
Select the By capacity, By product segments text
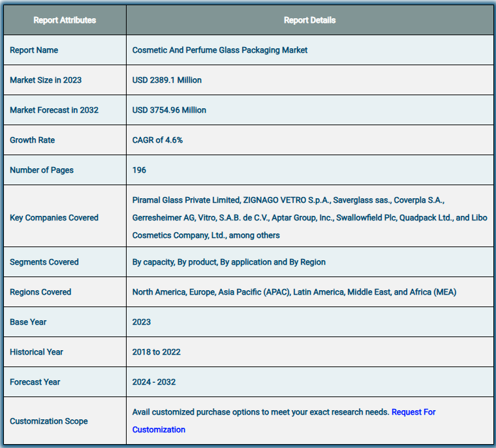click(x=228, y=262)
